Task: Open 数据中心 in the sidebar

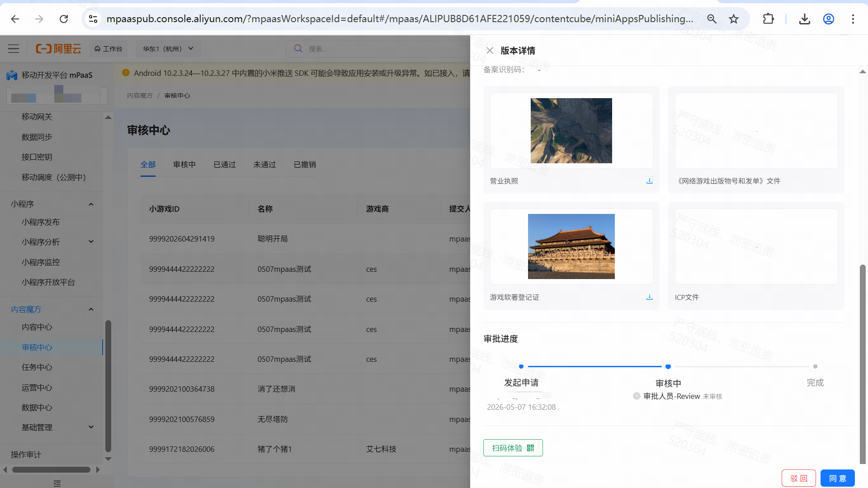Action: click(x=37, y=407)
